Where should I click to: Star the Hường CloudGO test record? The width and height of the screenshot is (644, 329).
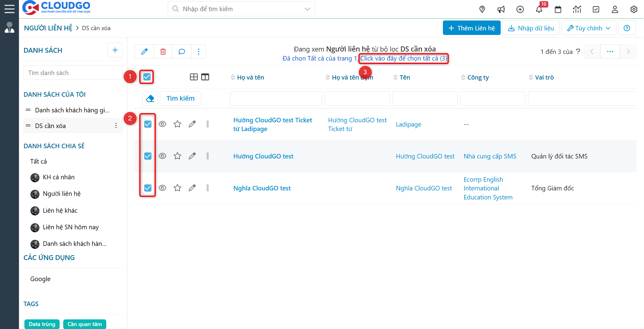tap(177, 156)
